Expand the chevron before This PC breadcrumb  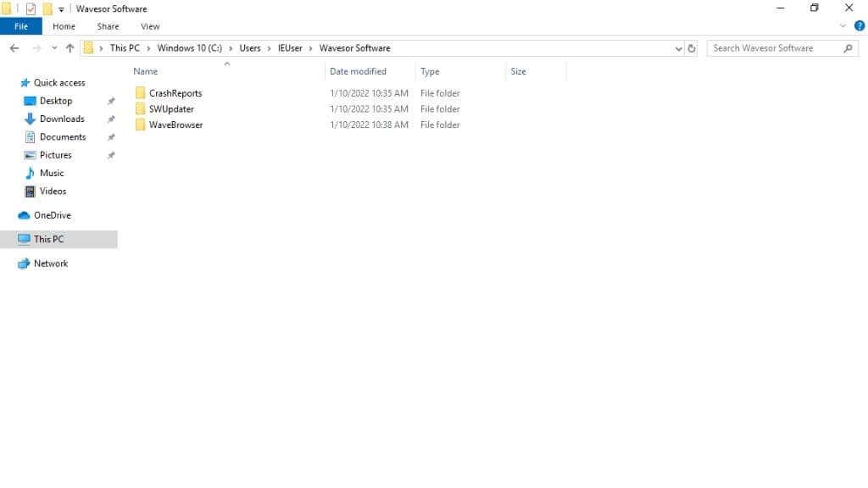(102, 48)
